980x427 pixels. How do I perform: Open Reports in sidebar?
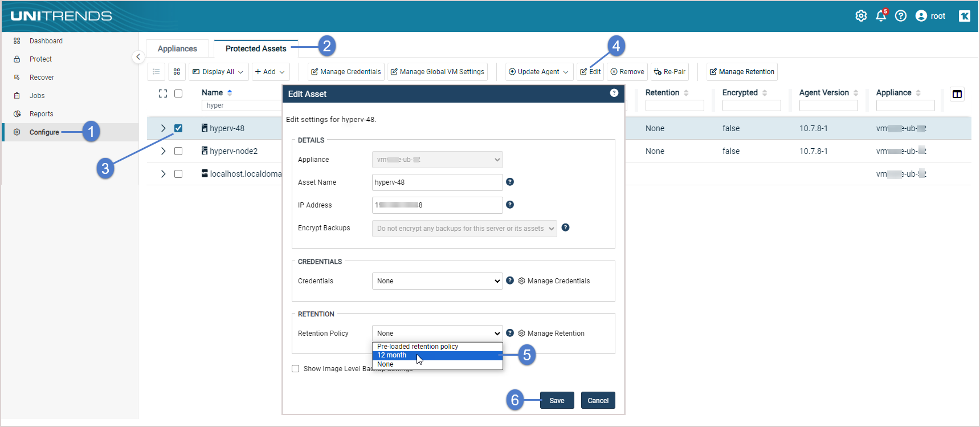tap(41, 114)
